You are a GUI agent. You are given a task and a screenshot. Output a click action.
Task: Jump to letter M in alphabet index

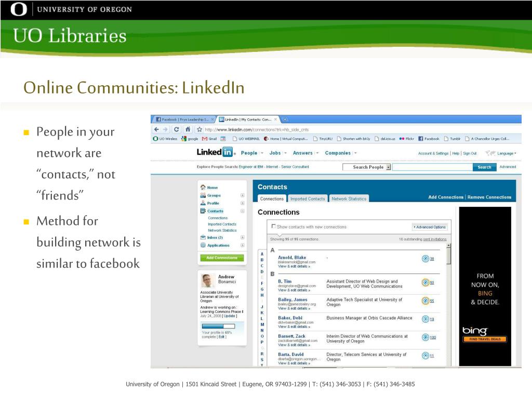tap(262, 324)
